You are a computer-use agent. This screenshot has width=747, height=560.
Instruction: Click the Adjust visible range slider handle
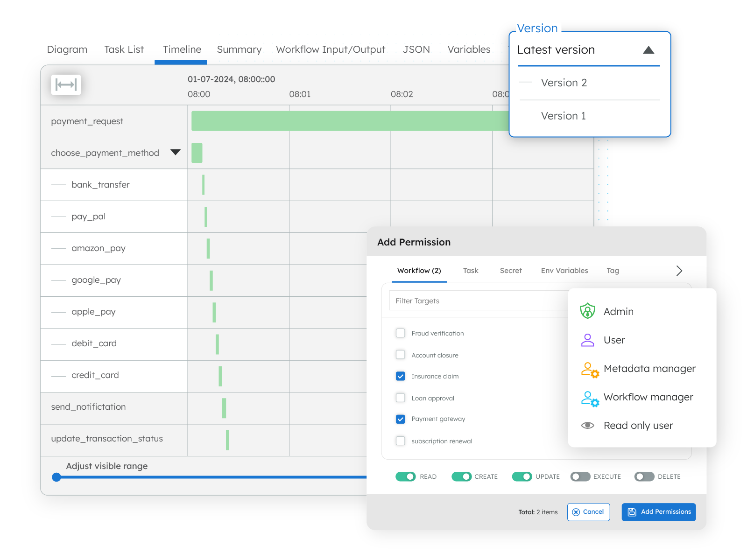pos(56,477)
